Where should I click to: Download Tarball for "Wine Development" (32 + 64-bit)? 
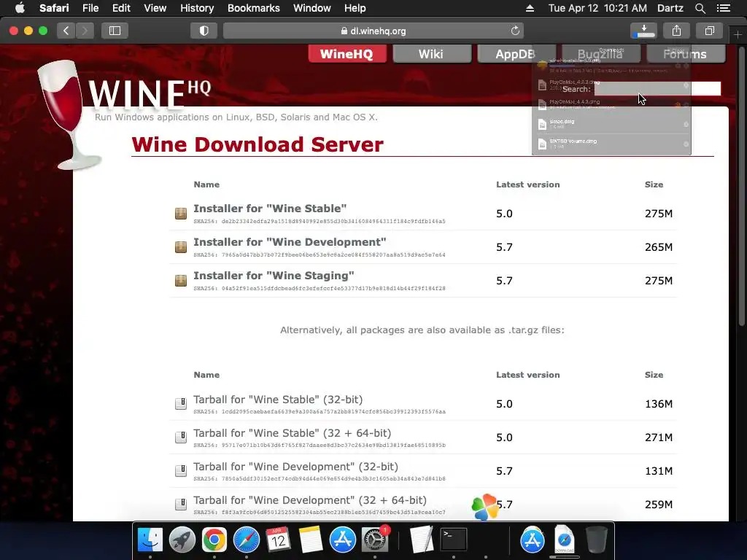309,500
